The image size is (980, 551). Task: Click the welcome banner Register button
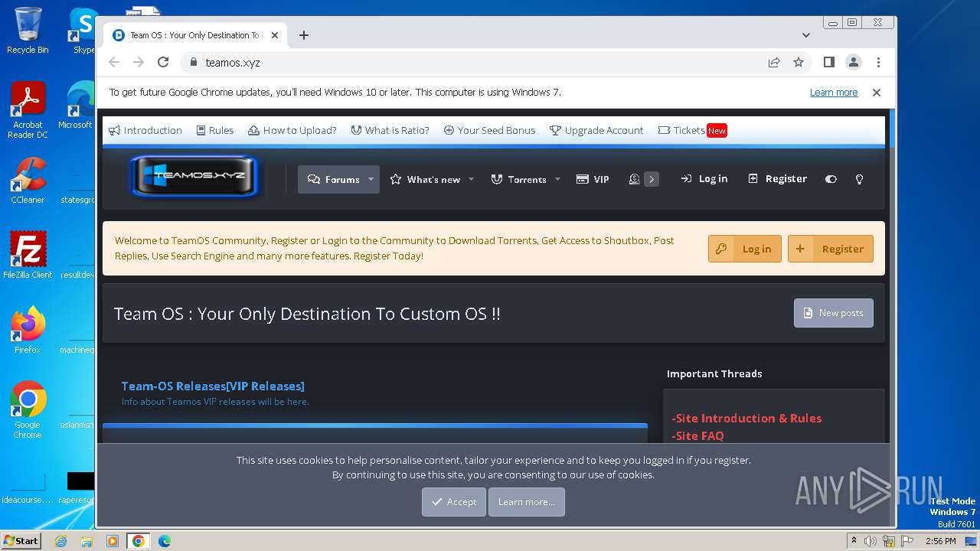pyautogui.click(x=831, y=249)
